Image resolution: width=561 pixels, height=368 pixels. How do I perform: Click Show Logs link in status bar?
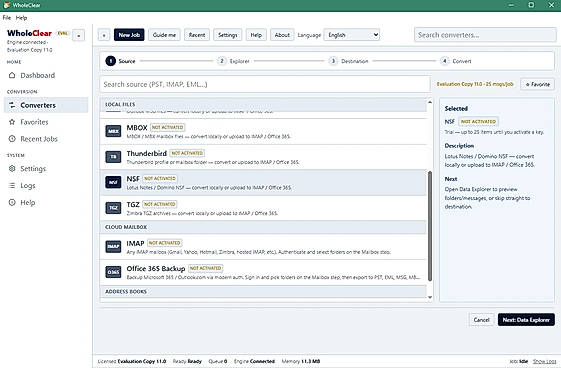point(544,361)
